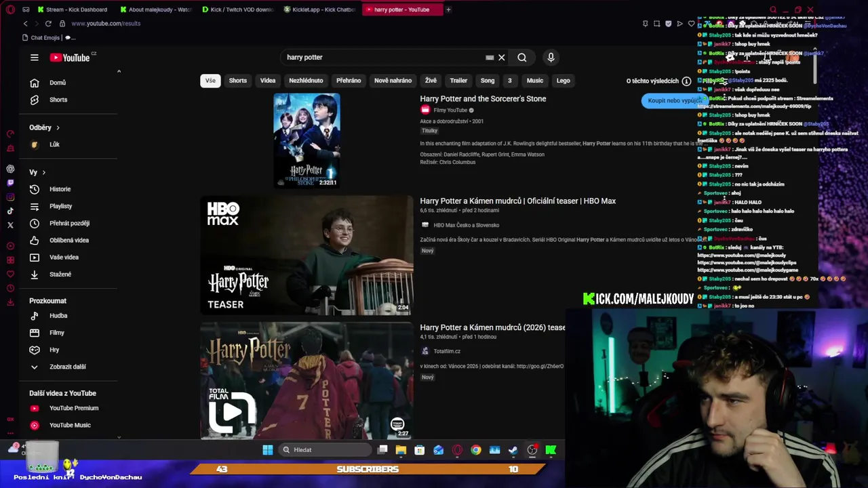Screen dimensions: 868x488
Task: Open Harry Potter a Kámen mudrců (2026) teaser title
Action: click(492, 327)
